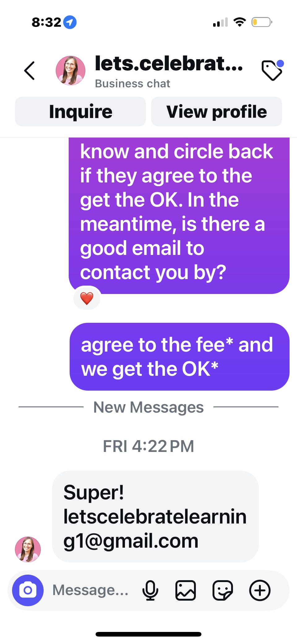Tap the Inquire button

pyautogui.click(x=80, y=112)
